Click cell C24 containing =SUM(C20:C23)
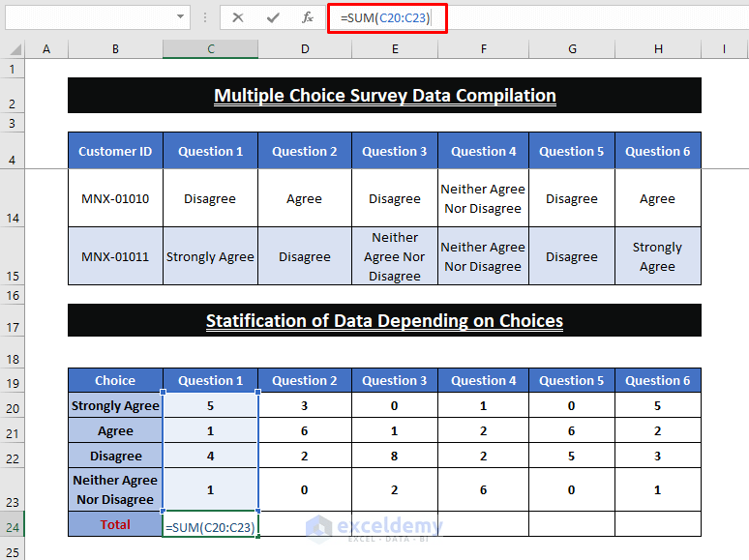 click(210, 524)
